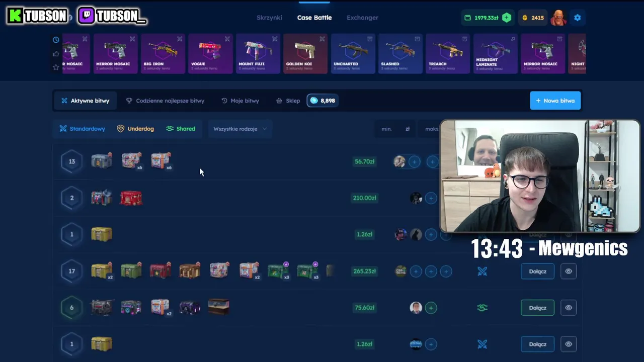Screen dimensions: 644x362
Task: Click the handshake shared icon in the 75.60zł row
Action: coord(482,308)
